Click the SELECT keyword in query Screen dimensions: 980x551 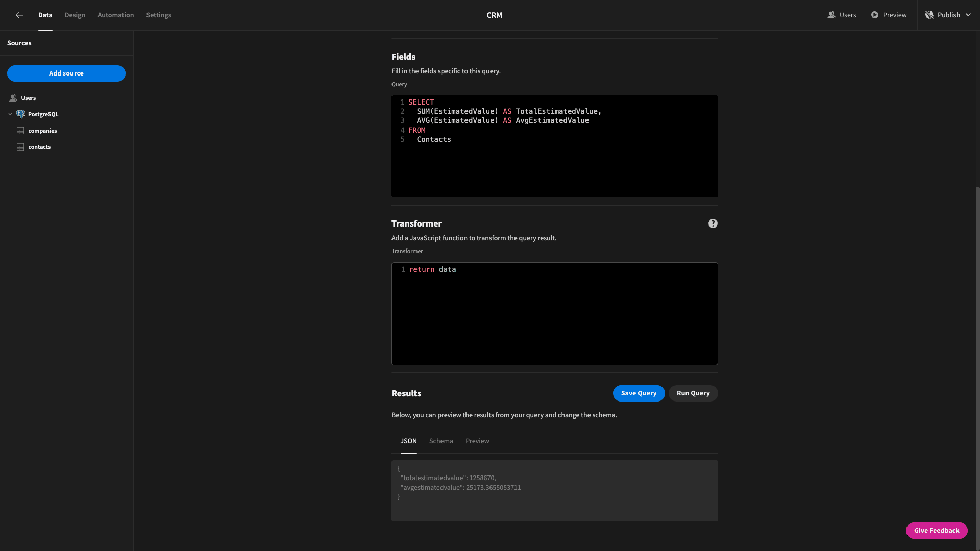coord(421,102)
